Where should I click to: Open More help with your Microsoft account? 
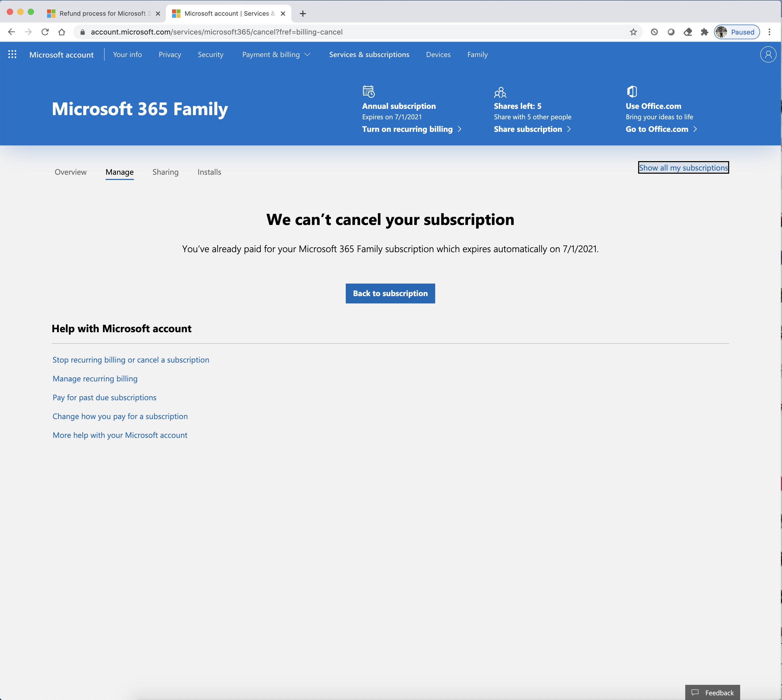coord(120,435)
